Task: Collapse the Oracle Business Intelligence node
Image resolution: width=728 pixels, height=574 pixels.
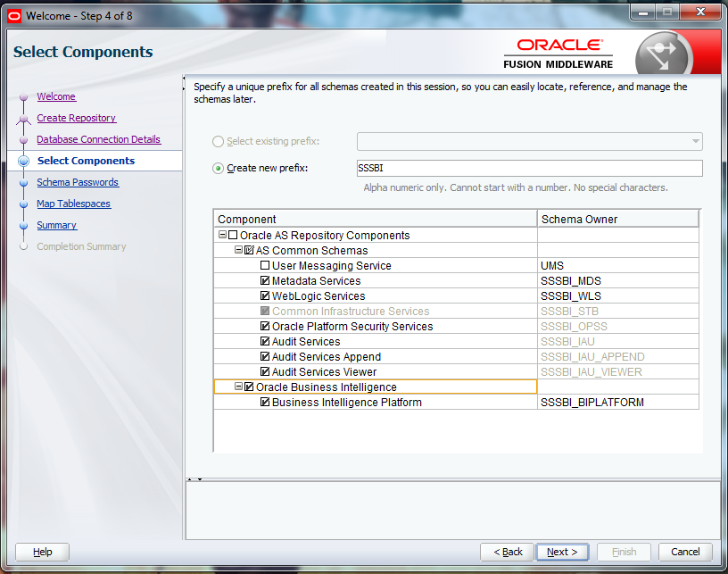Action: [x=238, y=387]
